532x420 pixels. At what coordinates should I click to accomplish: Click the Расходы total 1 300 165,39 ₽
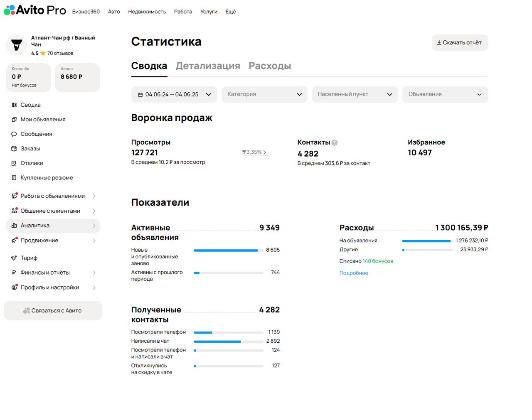click(462, 228)
